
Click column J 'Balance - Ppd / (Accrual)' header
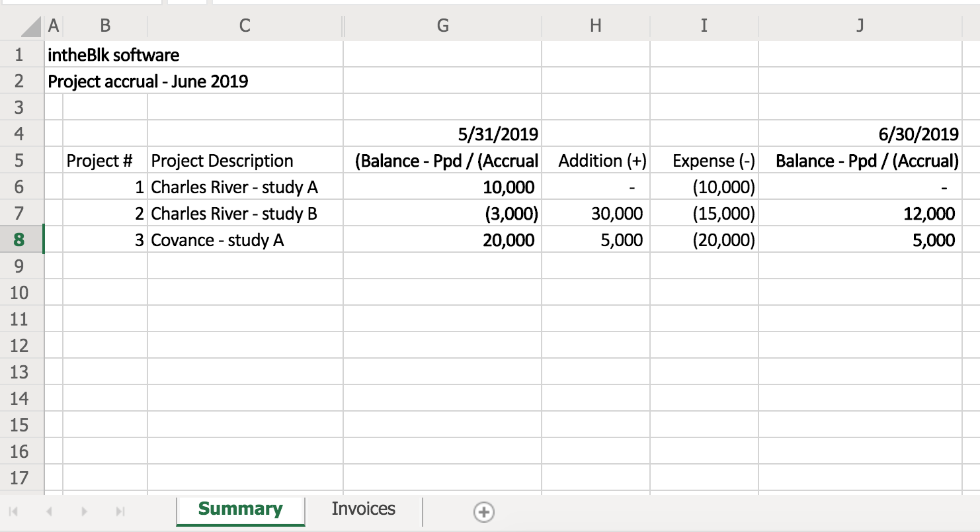pyautogui.click(x=860, y=160)
